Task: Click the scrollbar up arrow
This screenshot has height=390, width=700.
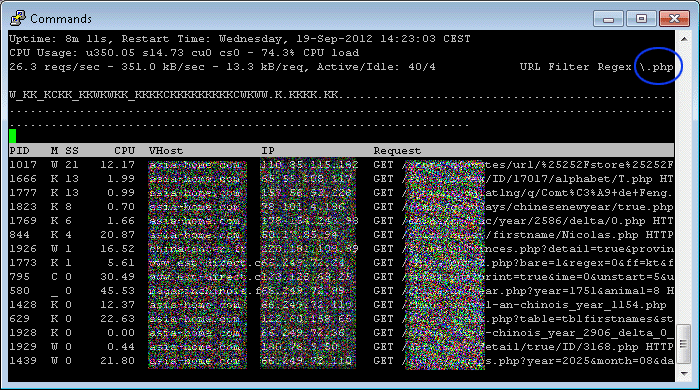Action: [684, 39]
